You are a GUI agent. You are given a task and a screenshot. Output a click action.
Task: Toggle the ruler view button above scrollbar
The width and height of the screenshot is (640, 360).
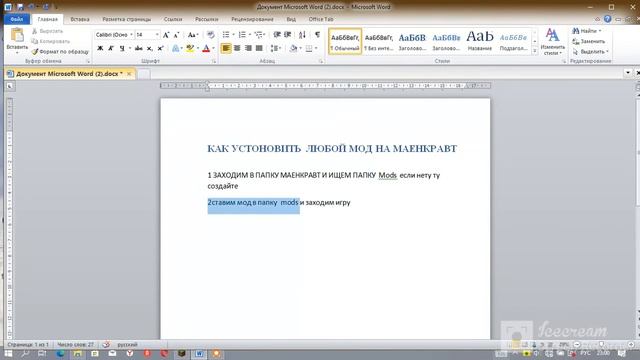click(x=638, y=87)
